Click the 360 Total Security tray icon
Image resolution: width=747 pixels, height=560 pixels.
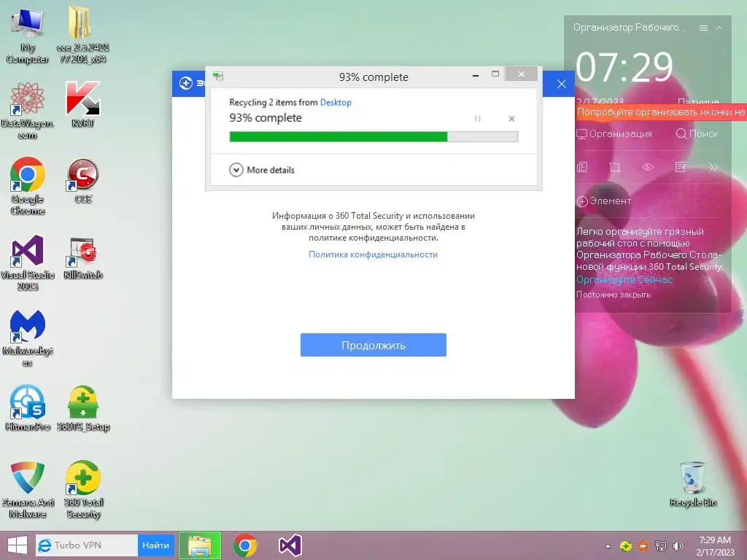(x=625, y=546)
